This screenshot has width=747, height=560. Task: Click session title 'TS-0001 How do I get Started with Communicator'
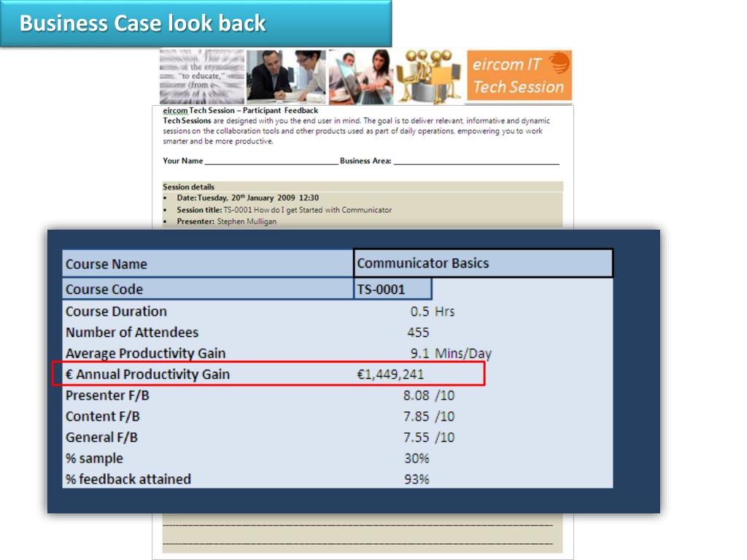tap(308, 209)
